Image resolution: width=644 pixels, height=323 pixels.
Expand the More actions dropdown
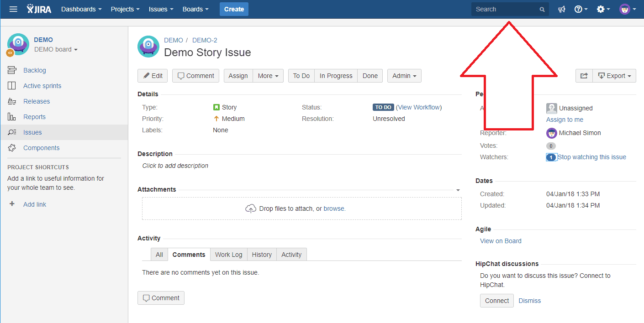268,76
